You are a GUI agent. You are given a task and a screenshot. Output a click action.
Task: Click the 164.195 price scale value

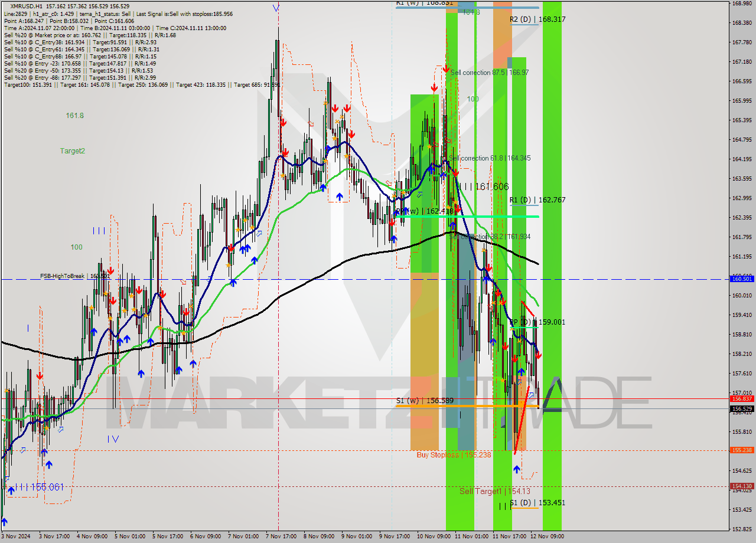(742, 159)
